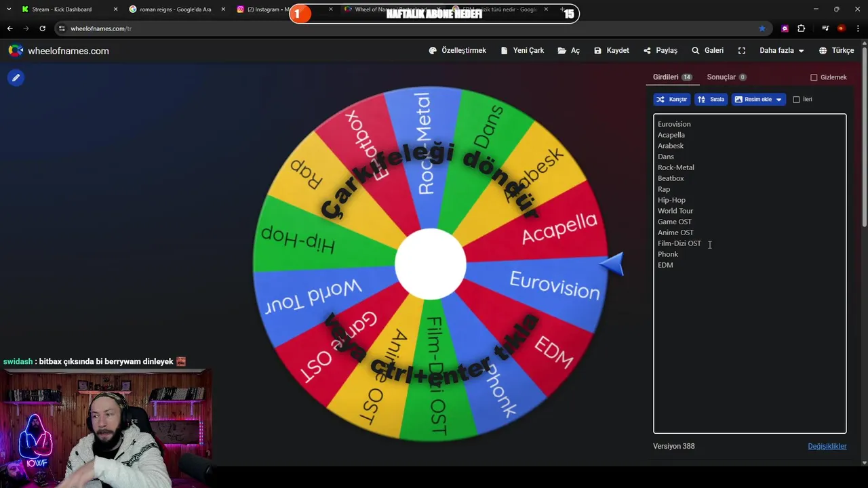This screenshot has height=488, width=868.
Task: Reload the page with browser refresh icon
Action: pos(42,28)
